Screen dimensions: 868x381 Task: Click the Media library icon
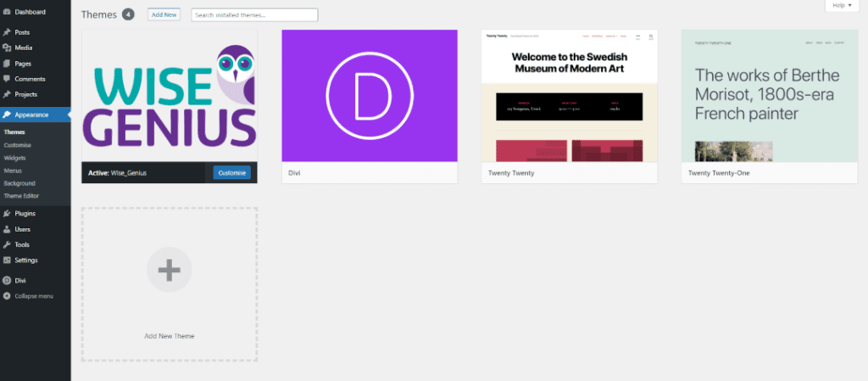point(7,48)
